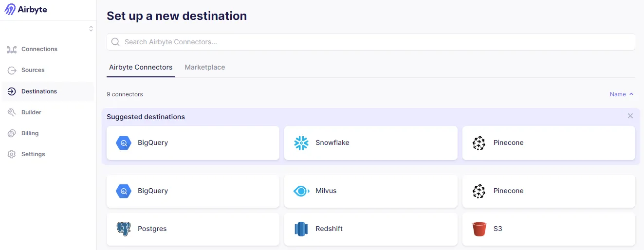Switch to the Marketplace tab
Screen dimensions: 644x250
[205, 67]
